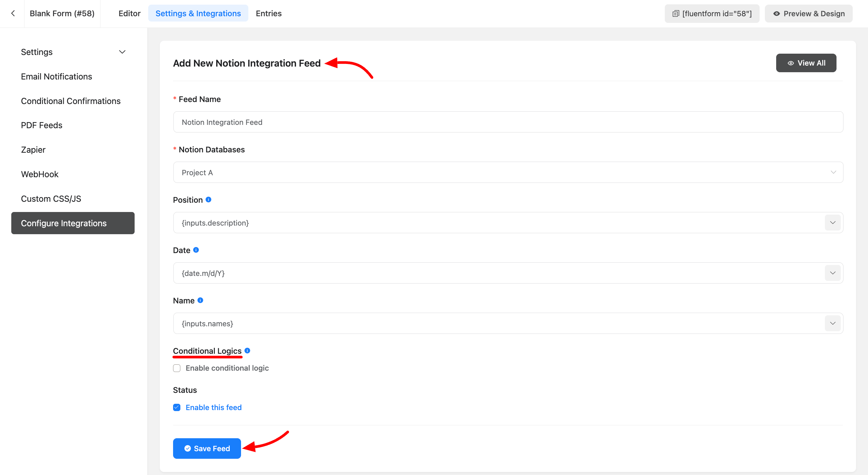Switch to the Editor tab
This screenshot has width=868, height=475.
[129, 14]
